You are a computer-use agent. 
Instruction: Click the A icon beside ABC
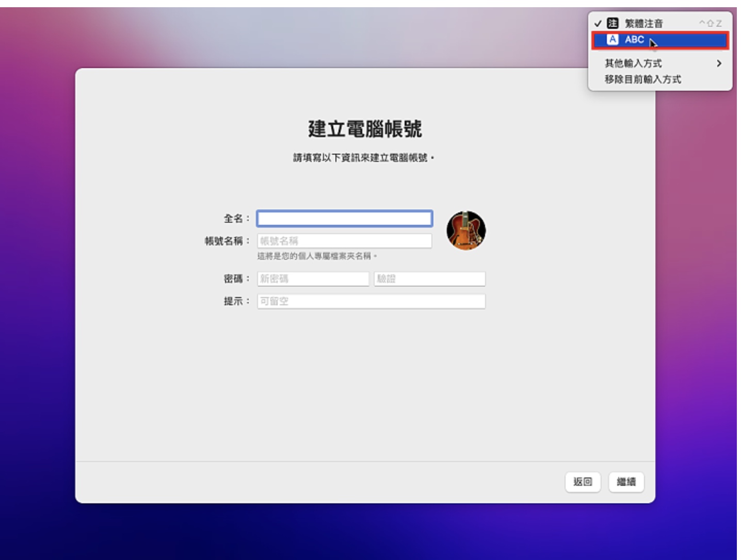pos(613,40)
